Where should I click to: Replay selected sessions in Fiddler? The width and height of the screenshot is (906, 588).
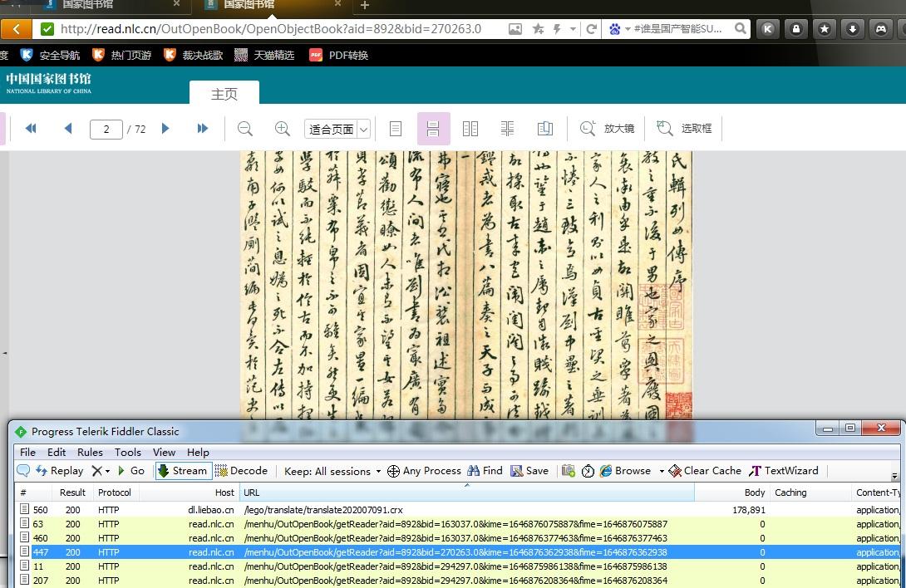pyautogui.click(x=60, y=471)
